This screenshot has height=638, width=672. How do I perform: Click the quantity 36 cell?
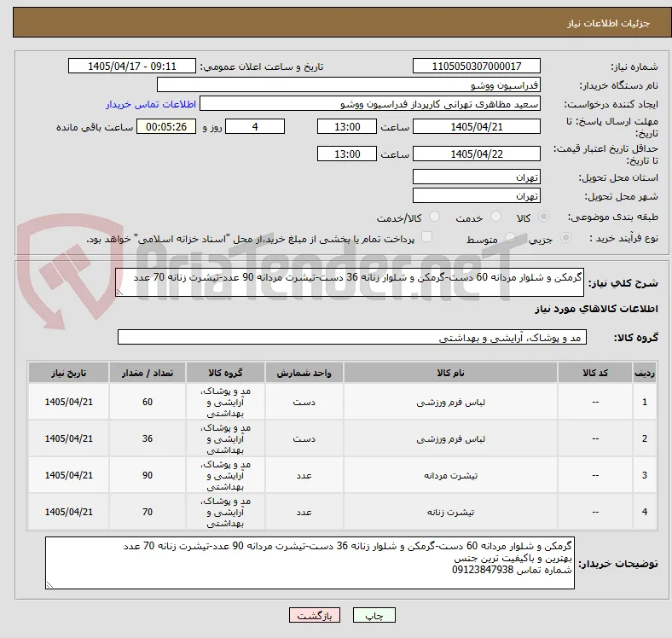click(148, 438)
